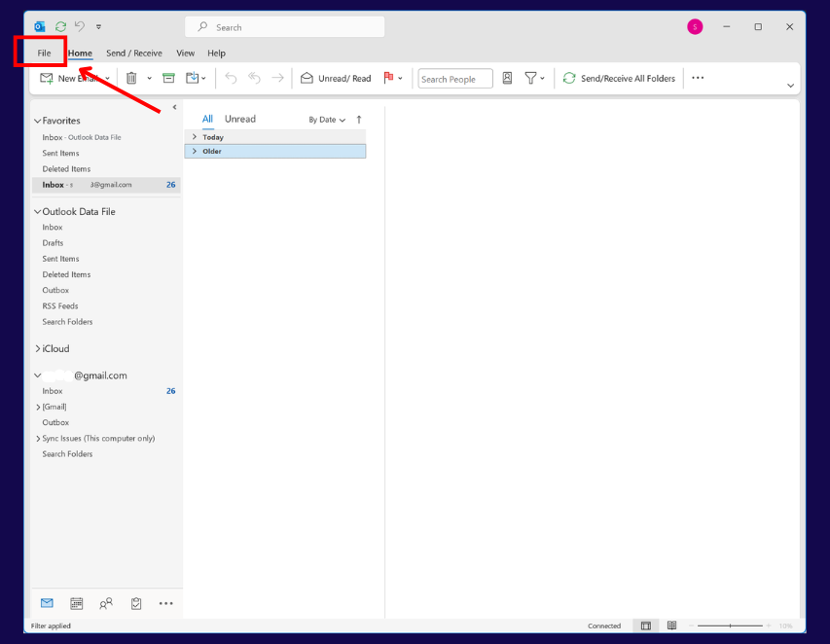The width and height of the screenshot is (830, 644).
Task: Switch to People view icon
Action: (x=106, y=603)
